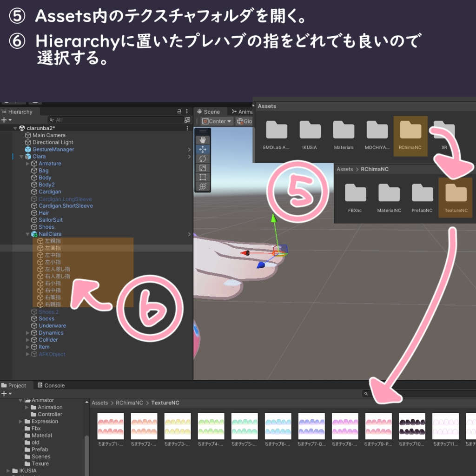Open the PrefabNC folder
The width and height of the screenshot is (476, 476).
pos(422,198)
